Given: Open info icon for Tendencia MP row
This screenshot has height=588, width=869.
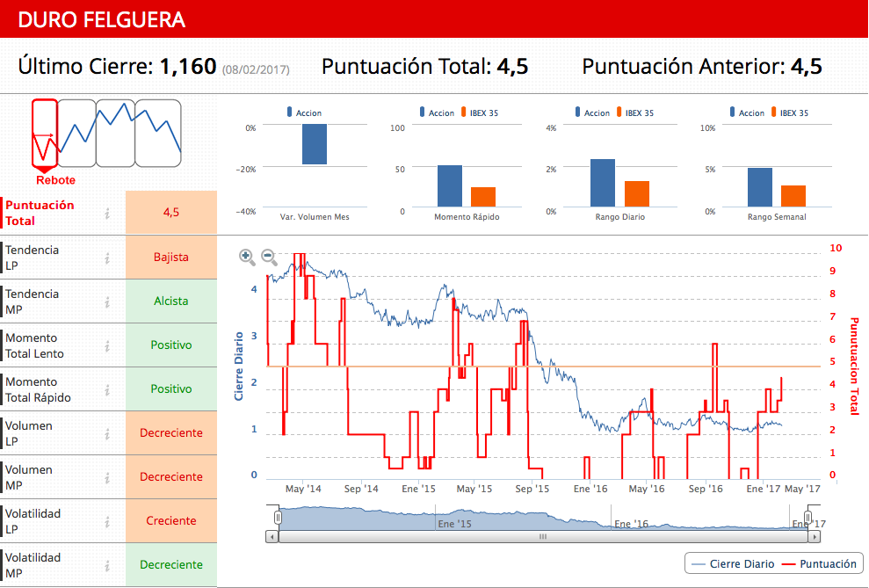Looking at the screenshot, I should coord(107,301).
